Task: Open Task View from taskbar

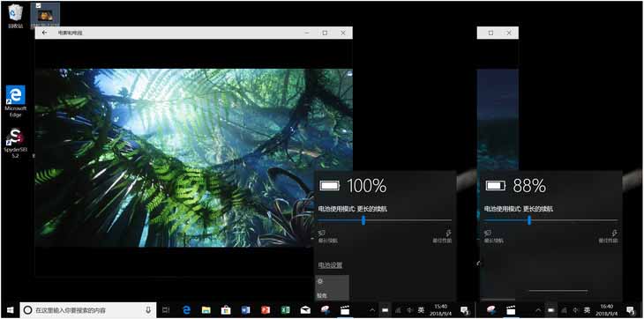Action: click(x=166, y=310)
